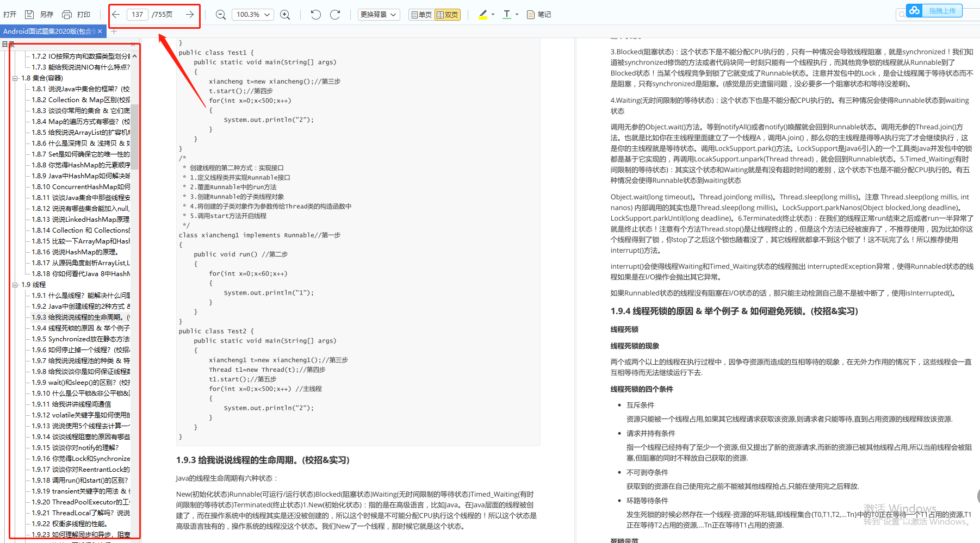980x543 pixels.
Task: Open the highlighter color dropdown arrow
Action: tap(493, 15)
